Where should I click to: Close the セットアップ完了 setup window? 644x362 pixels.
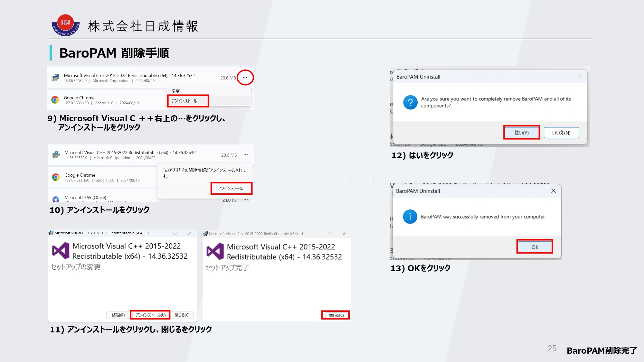(x=344, y=234)
